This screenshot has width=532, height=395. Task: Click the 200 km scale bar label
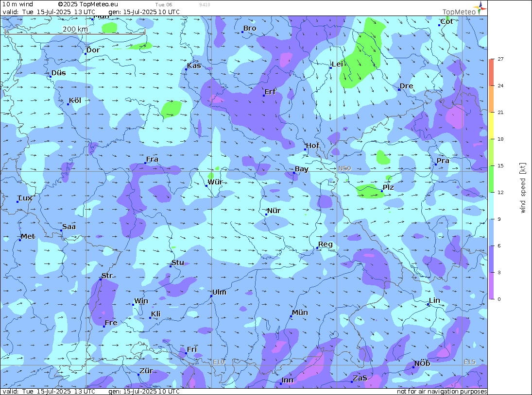tap(75, 29)
